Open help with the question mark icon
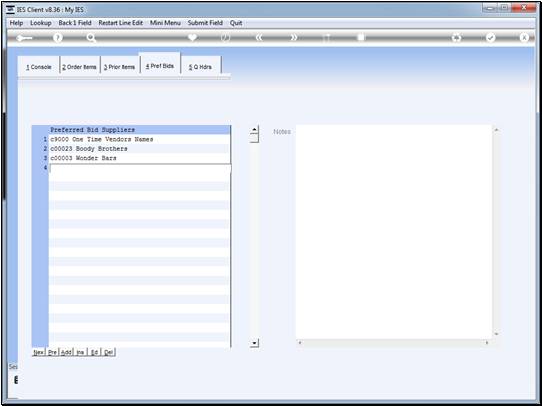The width and height of the screenshot is (542, 406). click(x=58, y=38)
